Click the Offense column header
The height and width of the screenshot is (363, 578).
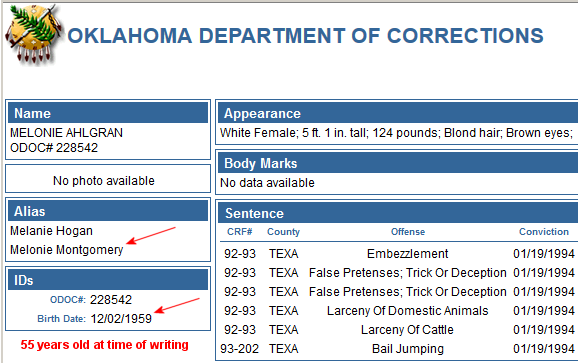[x=408, y=232]
